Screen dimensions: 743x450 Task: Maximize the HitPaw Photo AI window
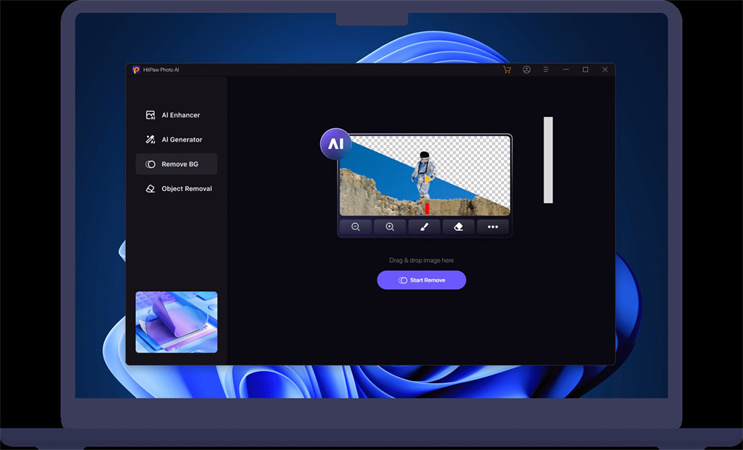tap(585, 70)
